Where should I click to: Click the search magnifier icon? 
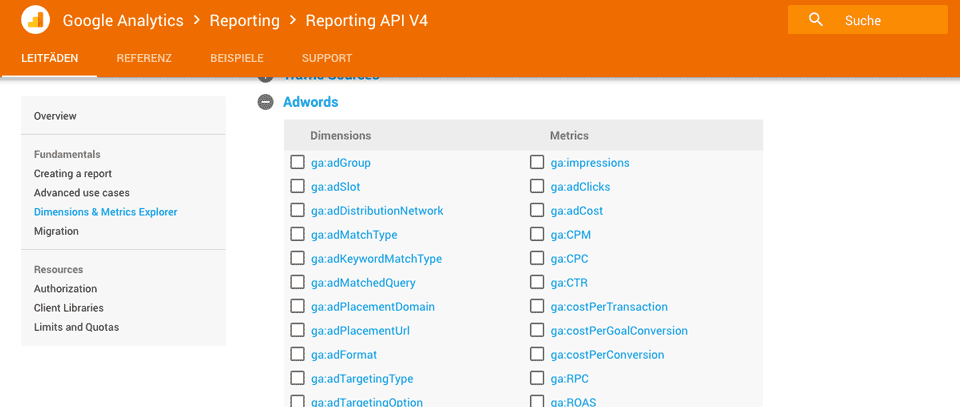(x=816, y=20)
